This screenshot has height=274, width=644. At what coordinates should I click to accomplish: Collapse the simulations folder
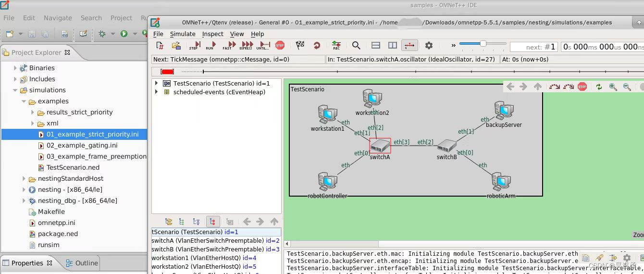(x=15, y=90)
